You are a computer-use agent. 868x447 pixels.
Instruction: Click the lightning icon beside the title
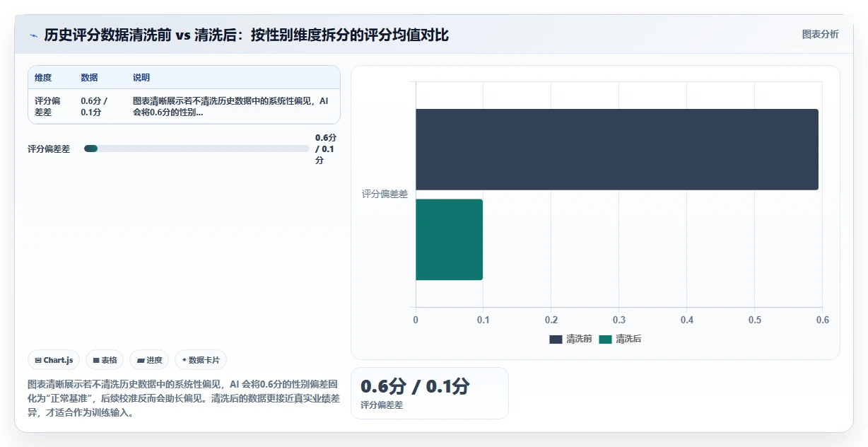coord(33,35)
